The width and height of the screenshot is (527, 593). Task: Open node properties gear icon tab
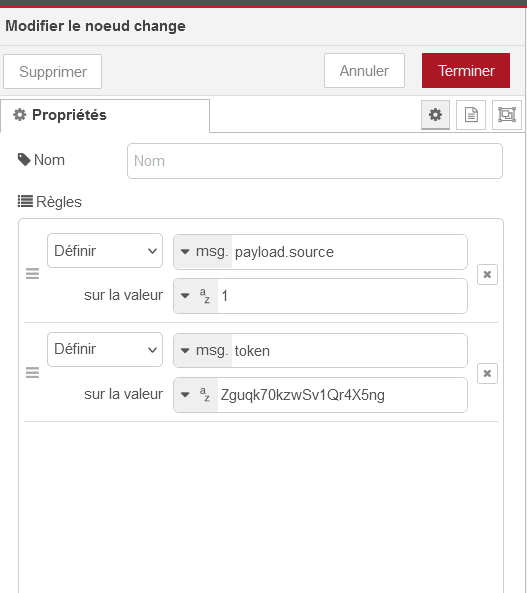point(435,115)
